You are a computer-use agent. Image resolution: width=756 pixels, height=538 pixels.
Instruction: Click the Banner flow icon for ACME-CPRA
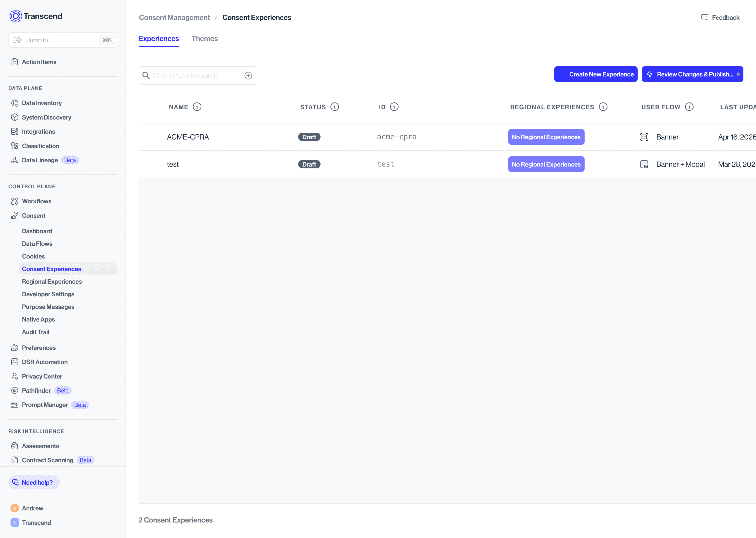[x=644, y=137]
